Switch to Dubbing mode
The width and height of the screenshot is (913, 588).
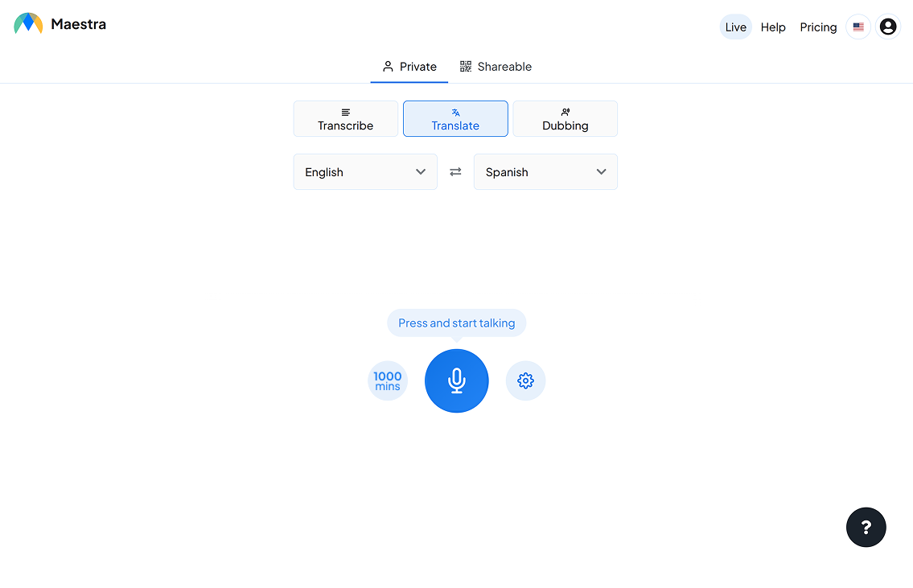point(565,118)
